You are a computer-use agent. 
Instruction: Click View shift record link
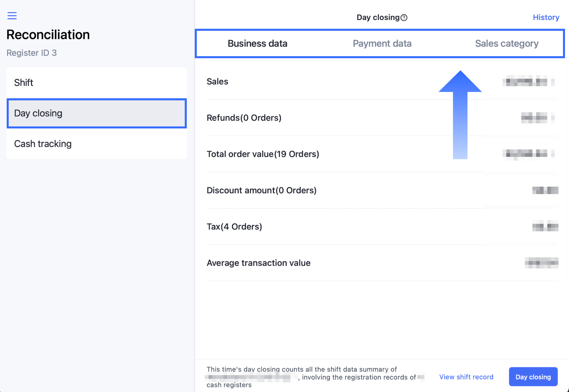466,377
